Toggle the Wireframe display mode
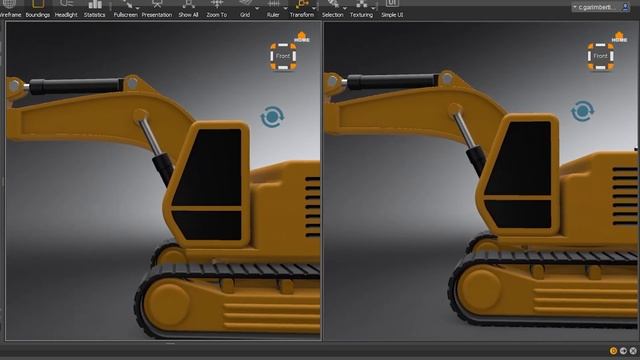Image resolution: width=640 pixels, height=360 pixels. (10, 9)
